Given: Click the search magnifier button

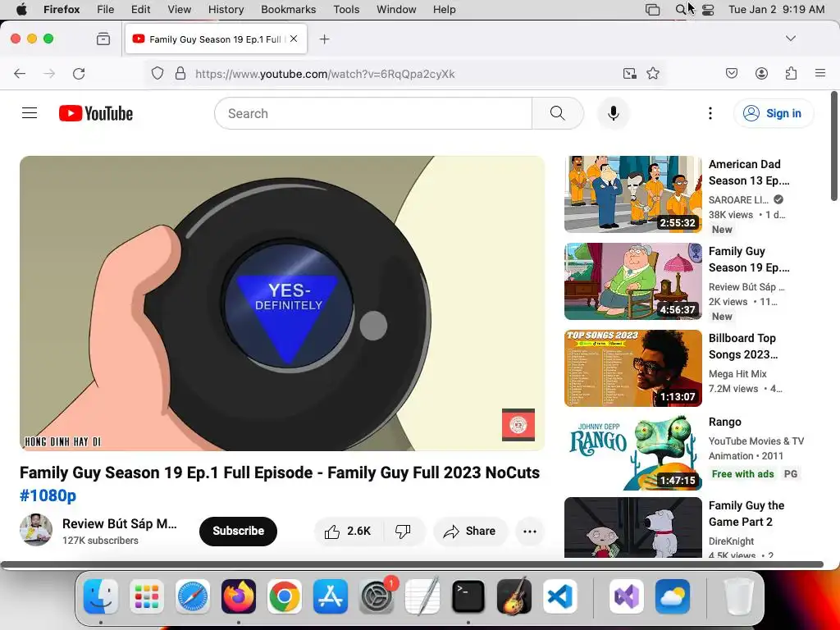Looking at the screenshot, I should tap(558, 113).
